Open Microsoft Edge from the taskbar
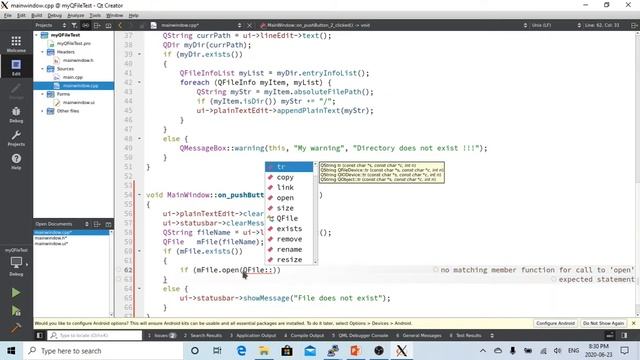Viewport: 640px width, 360px height. point(241,351)
